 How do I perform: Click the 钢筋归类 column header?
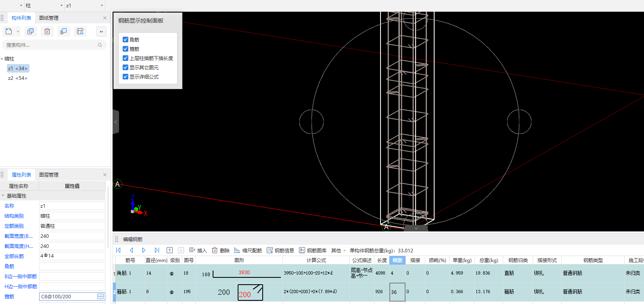518,260
